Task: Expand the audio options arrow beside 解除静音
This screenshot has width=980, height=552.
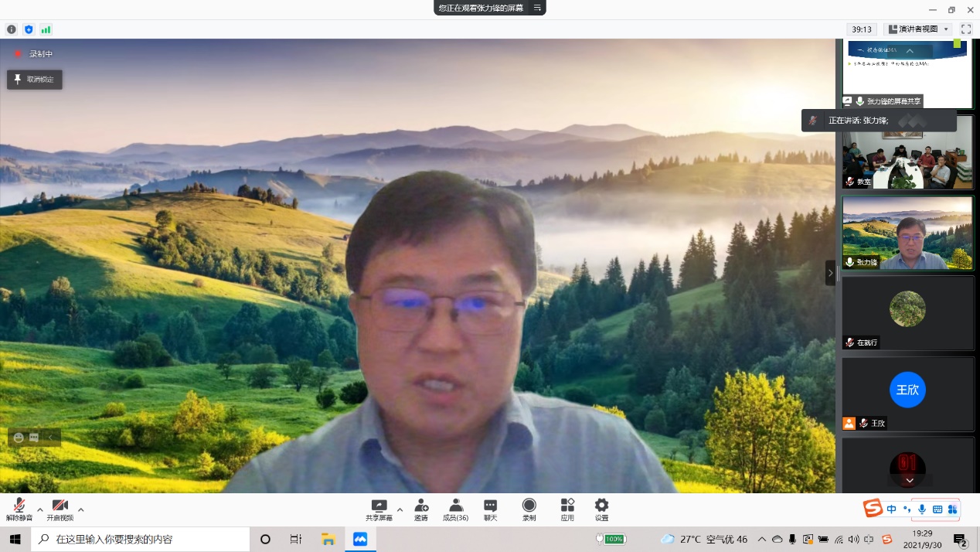Action: 40,509
